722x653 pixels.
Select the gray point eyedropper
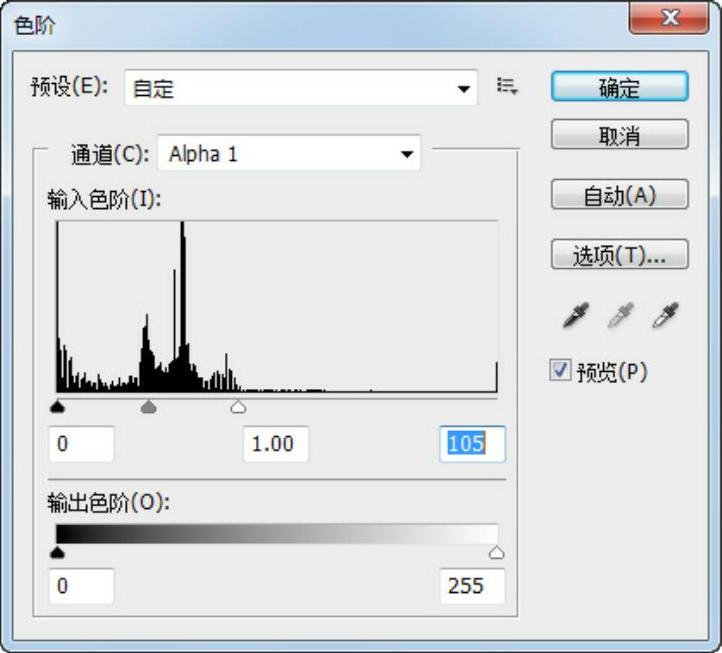click(620, 317)
